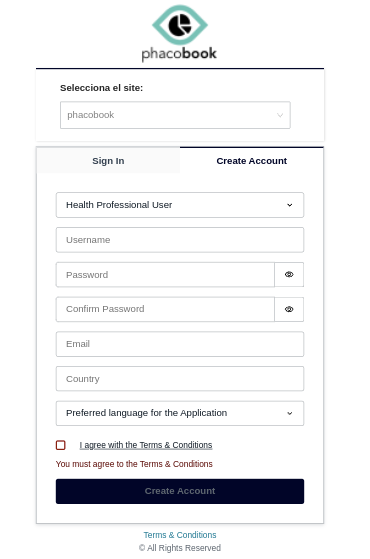Check the Terms & Conditions agreement checkbox
Image resolution: width=370 pixels, height=559 pixels.
(61, 445)
